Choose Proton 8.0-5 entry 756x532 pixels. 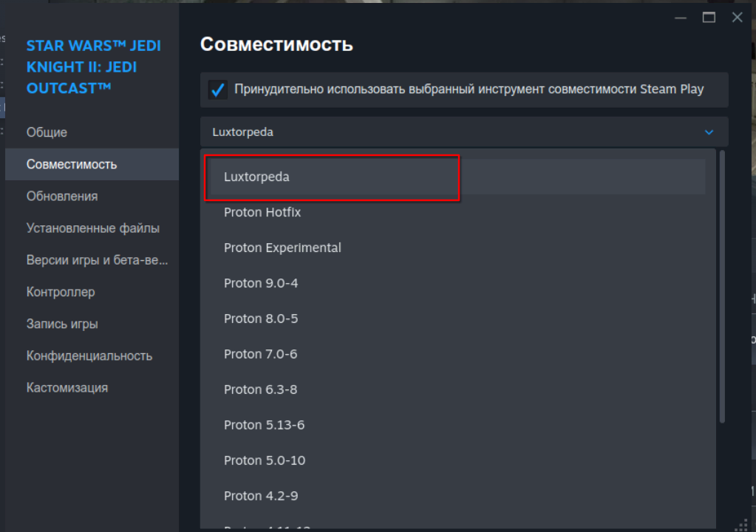pos(261,319)
